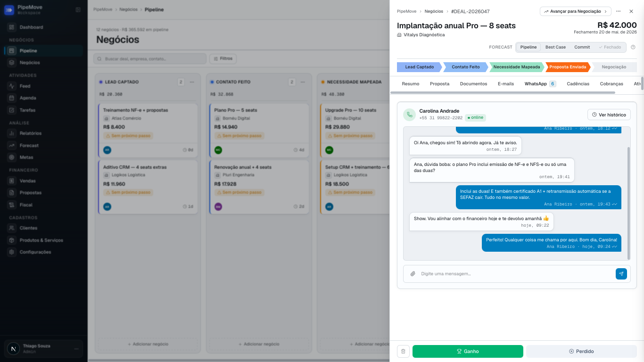
Task: Open Pipeline in the sidebar
Action: click(44, 51)
